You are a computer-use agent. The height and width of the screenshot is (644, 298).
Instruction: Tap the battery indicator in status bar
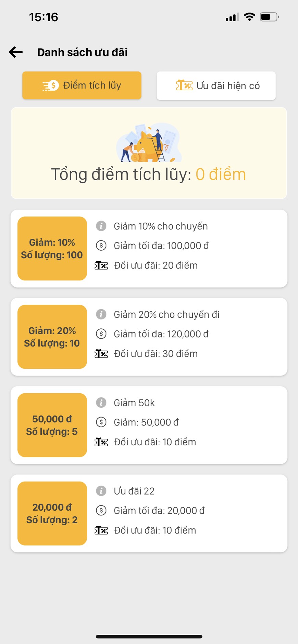pos(270,17)
